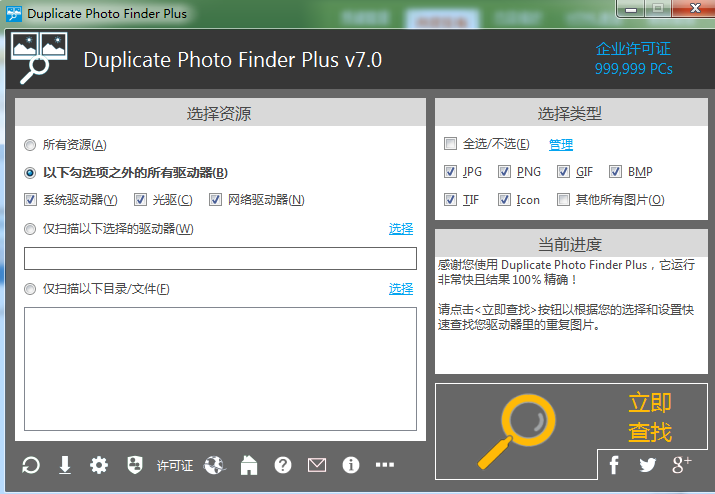Click the refresh/reset circular arrow icon

[31, 465]
